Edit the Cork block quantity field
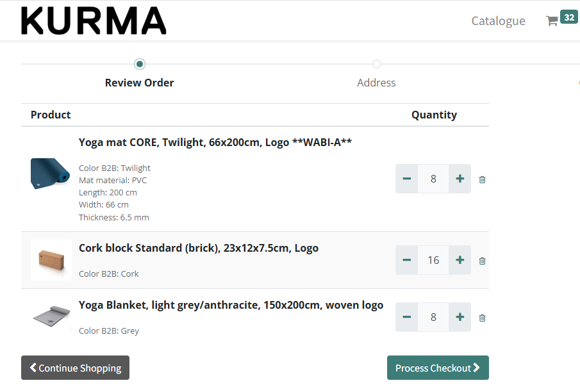Screen dimensions: 580x392 pos(433,260)
